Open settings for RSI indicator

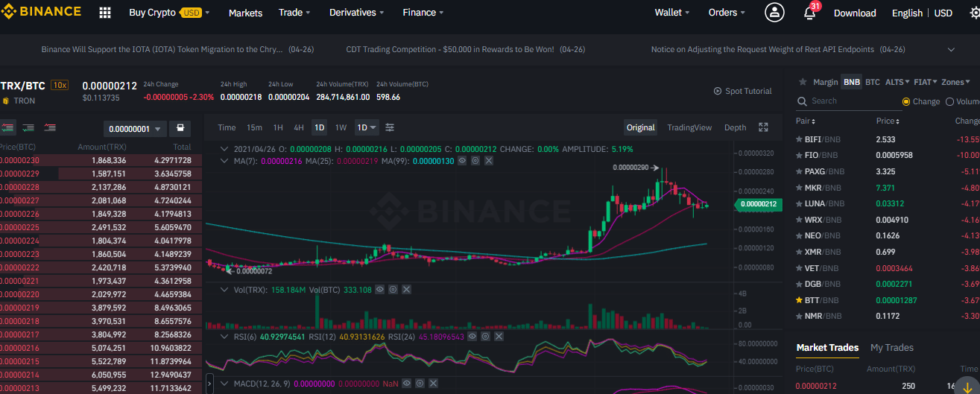484,337
